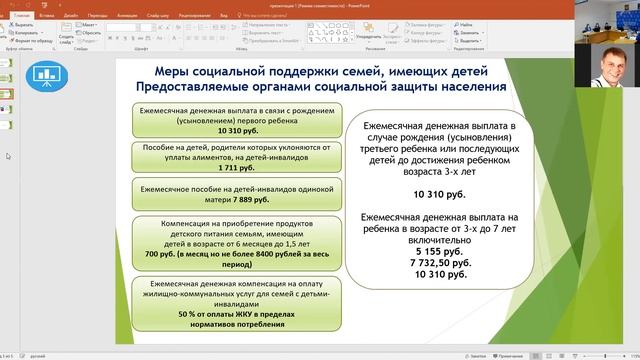This screenshot has height=360, width=640.
Task: Click the Replace (Заменить) button
Action: [x=469, y=33]
